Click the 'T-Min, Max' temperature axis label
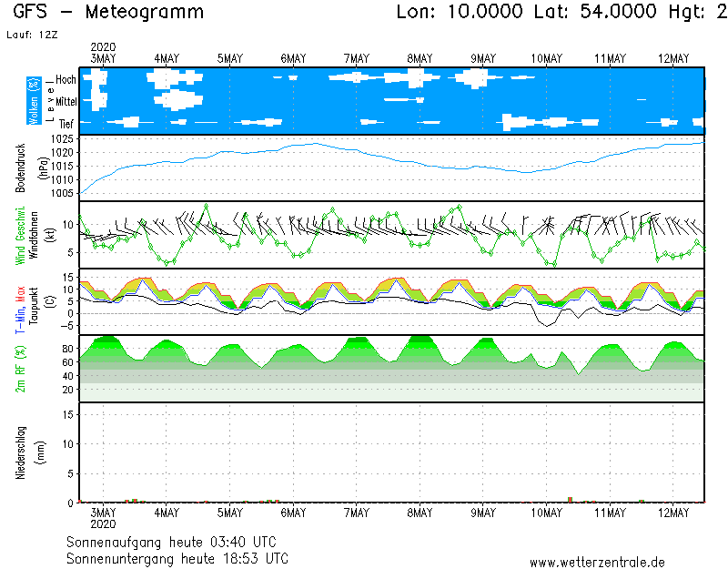This screenshot has width=728, height=569. [x=20, y=310]
